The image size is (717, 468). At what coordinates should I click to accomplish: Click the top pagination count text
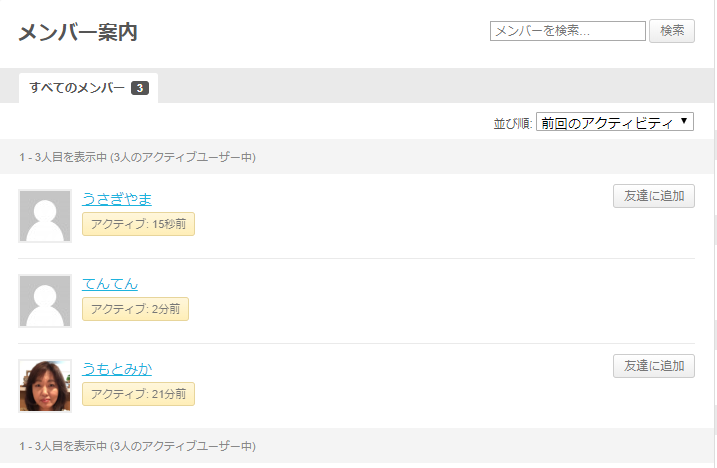[x=137, y=157]
